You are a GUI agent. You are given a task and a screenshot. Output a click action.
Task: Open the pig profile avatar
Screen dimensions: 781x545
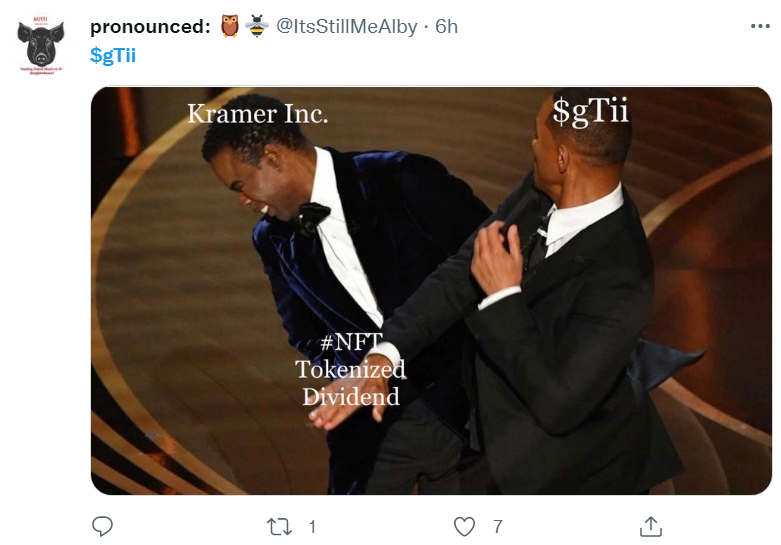click(41, 46)
